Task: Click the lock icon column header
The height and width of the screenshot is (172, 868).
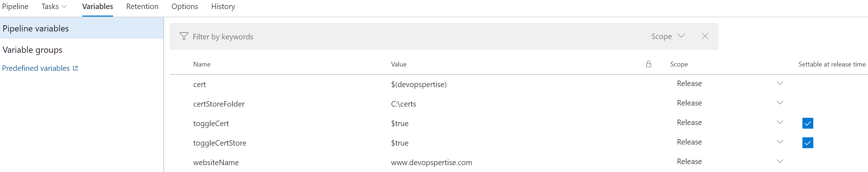Action: pos(648,64)
